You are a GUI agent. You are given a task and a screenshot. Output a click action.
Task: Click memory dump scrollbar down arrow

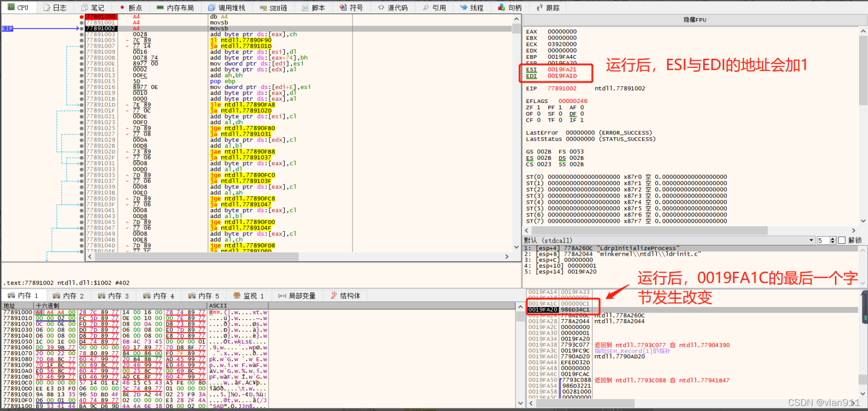520,403
